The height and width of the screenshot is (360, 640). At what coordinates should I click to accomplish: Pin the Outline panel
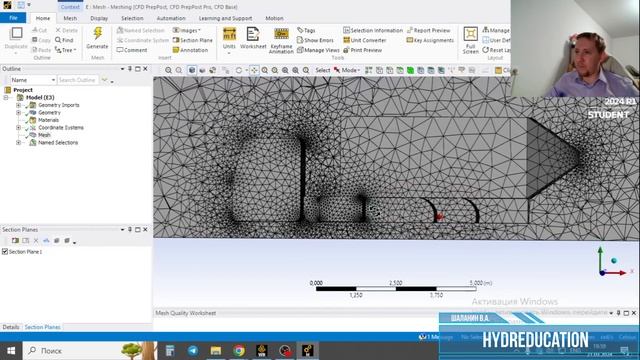coord(130,69)
